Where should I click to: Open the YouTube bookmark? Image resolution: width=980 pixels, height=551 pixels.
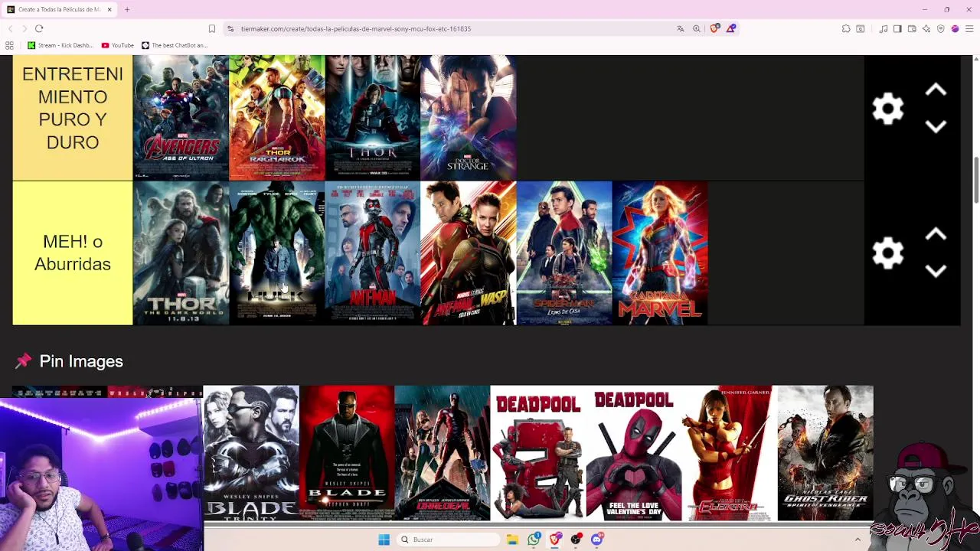pyautogui.click(x=117, y=45)
